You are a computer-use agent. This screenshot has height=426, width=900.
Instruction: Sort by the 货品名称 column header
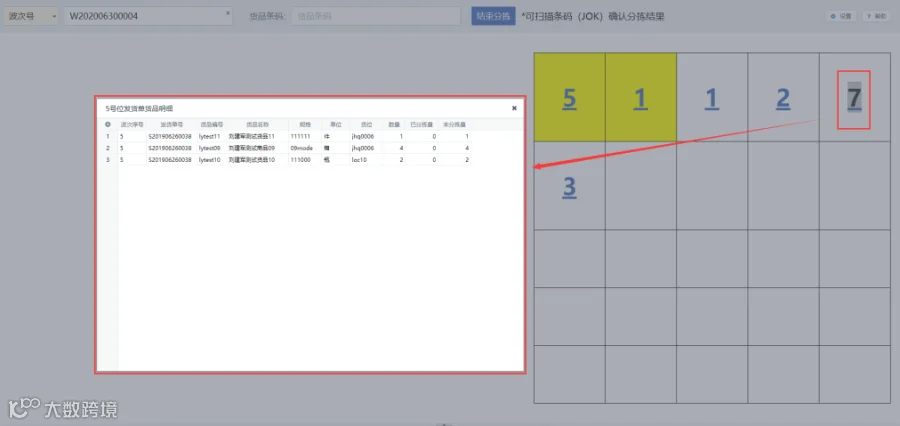[257, 124]
